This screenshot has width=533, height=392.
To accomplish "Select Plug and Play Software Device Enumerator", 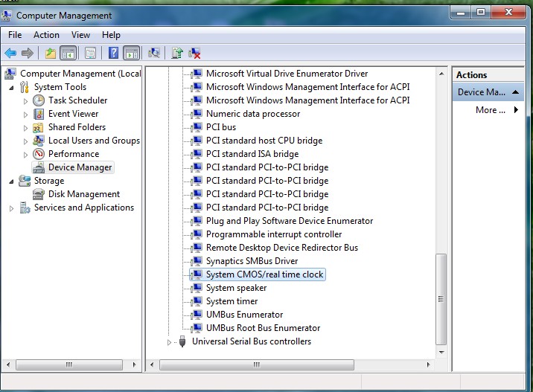I will 290,221.
